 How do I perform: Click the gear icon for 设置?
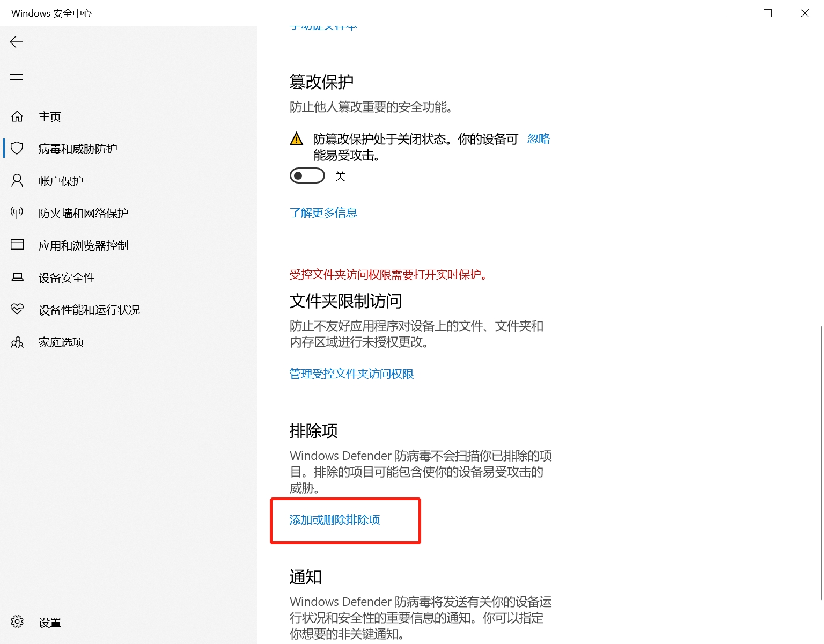17,622
